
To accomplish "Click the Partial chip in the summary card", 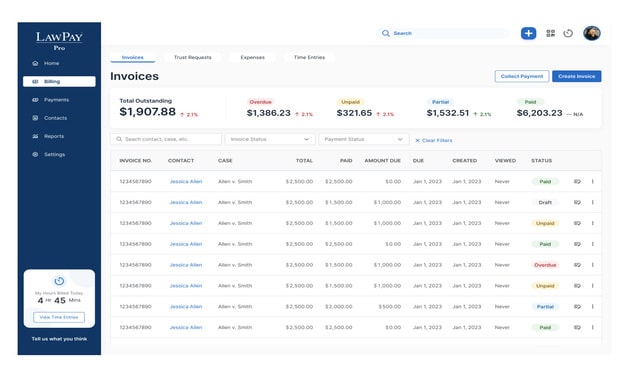I will point(440,102).
